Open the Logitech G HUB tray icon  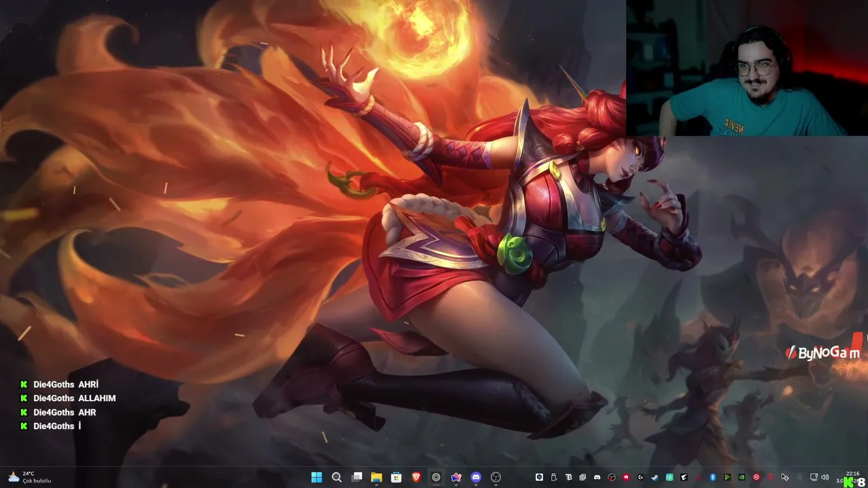pos(641,477)
